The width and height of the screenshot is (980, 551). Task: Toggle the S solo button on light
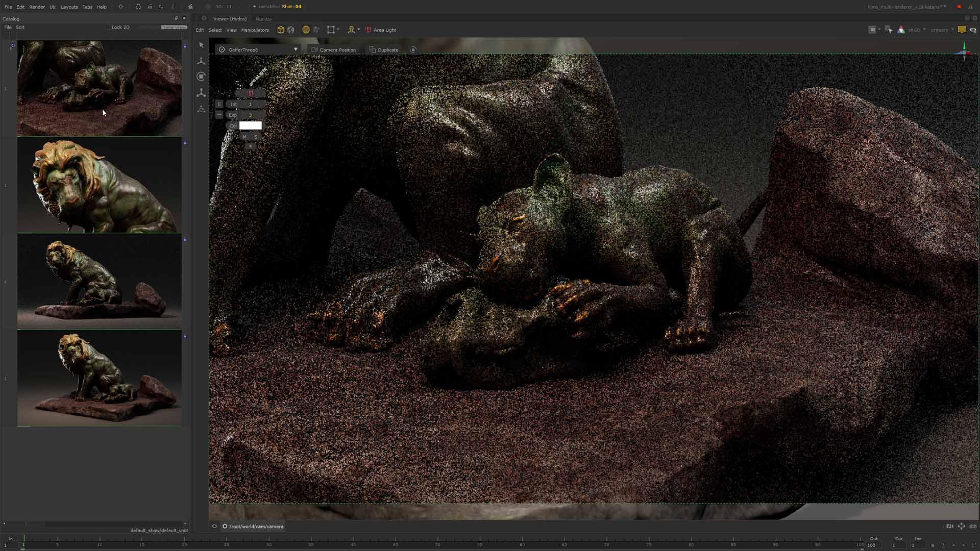click(256, 137)
